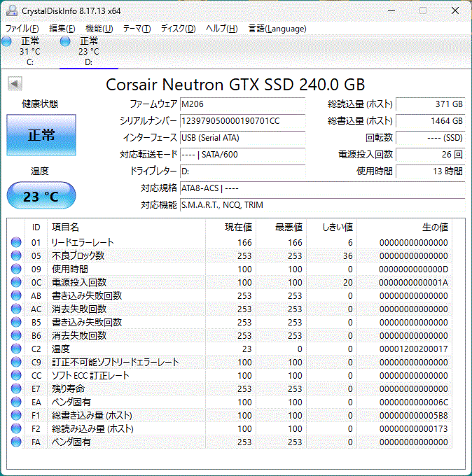
Task: Click the previous disk arrow button
Action: point(14,85)
